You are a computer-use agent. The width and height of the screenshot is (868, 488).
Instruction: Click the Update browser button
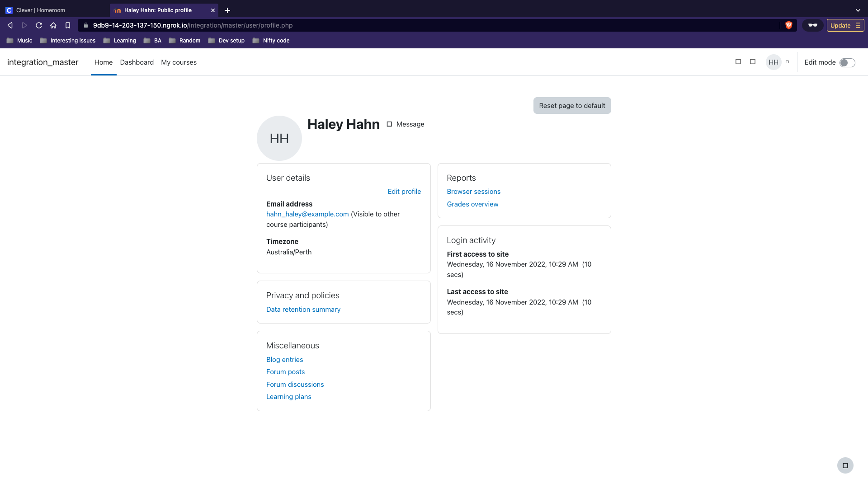coord(845,25)
